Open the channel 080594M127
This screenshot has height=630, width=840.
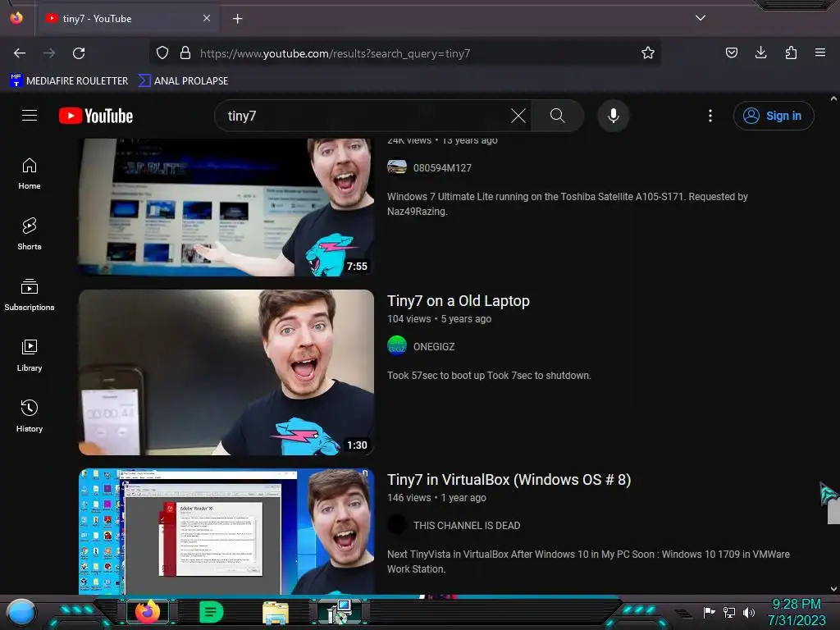pyautogui.click(x=442, y=167)
